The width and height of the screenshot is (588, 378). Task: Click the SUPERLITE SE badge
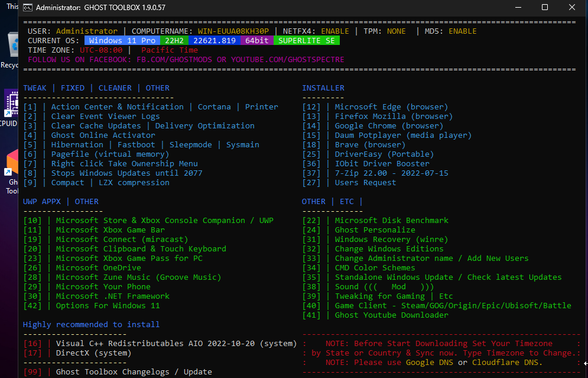tap(306, 41)
